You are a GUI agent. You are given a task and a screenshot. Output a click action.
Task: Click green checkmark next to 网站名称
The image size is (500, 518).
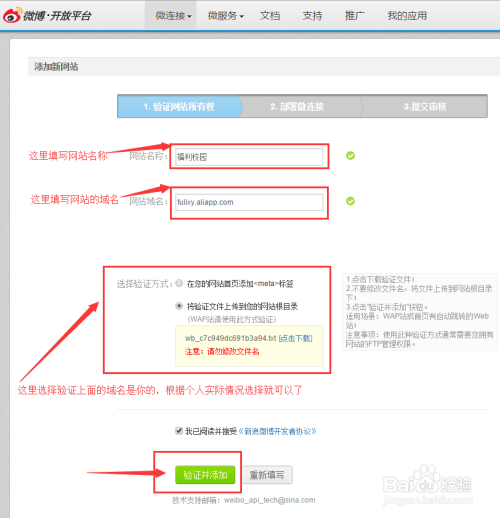[x=350, y=155]
